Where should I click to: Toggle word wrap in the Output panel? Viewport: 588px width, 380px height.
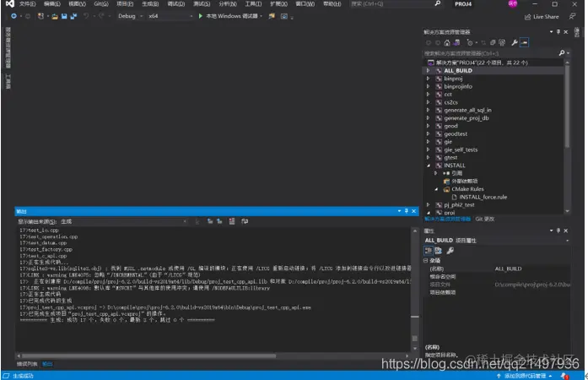click(245, 221)
